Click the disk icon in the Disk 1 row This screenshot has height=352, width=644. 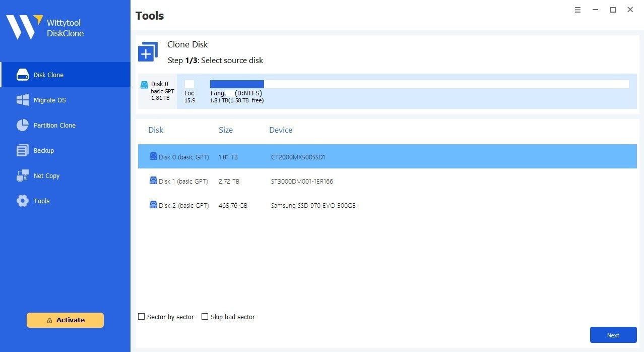point(153,181)
